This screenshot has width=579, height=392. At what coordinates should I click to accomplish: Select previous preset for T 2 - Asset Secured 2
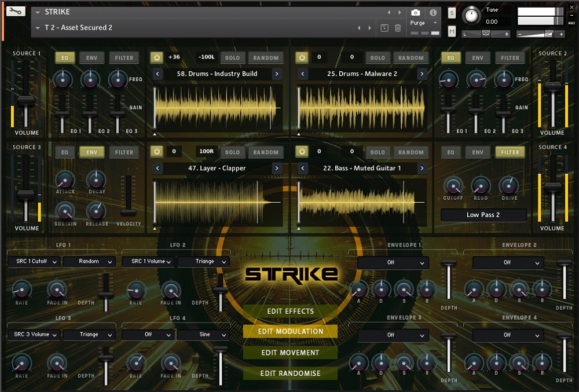pyautogui.click(x=359, y=28)
